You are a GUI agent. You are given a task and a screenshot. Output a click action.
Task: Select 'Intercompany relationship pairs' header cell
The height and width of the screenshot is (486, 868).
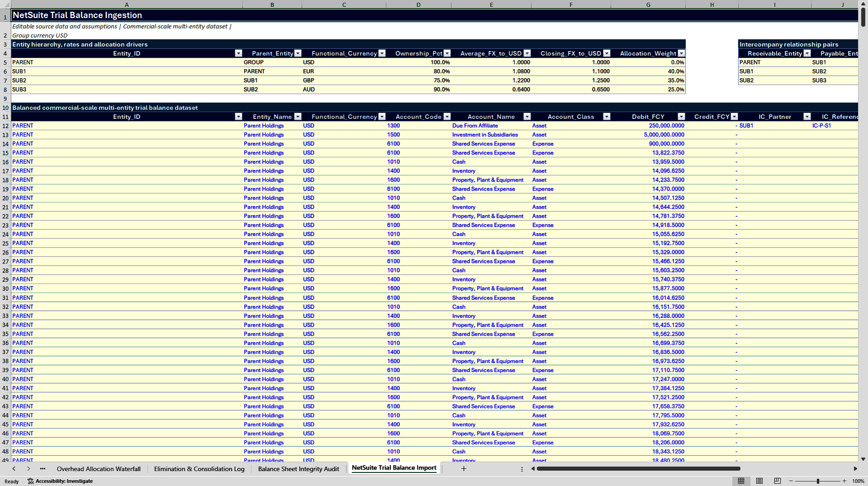point(798,44)
